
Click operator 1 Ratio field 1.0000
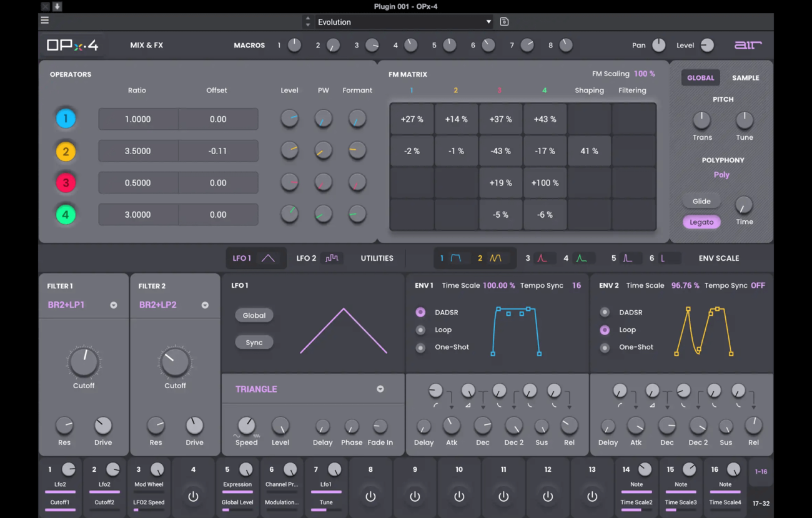[x=138, y=119]
